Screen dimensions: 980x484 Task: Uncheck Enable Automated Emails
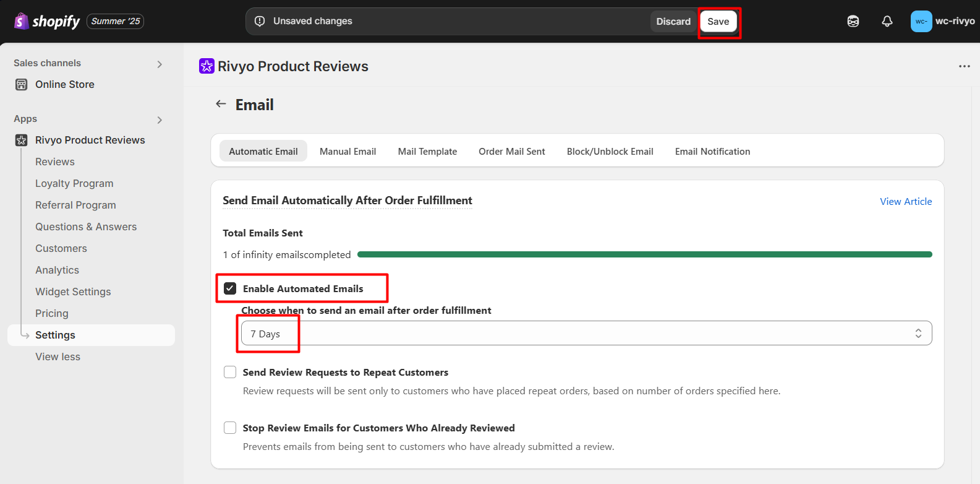click(230, 288)
